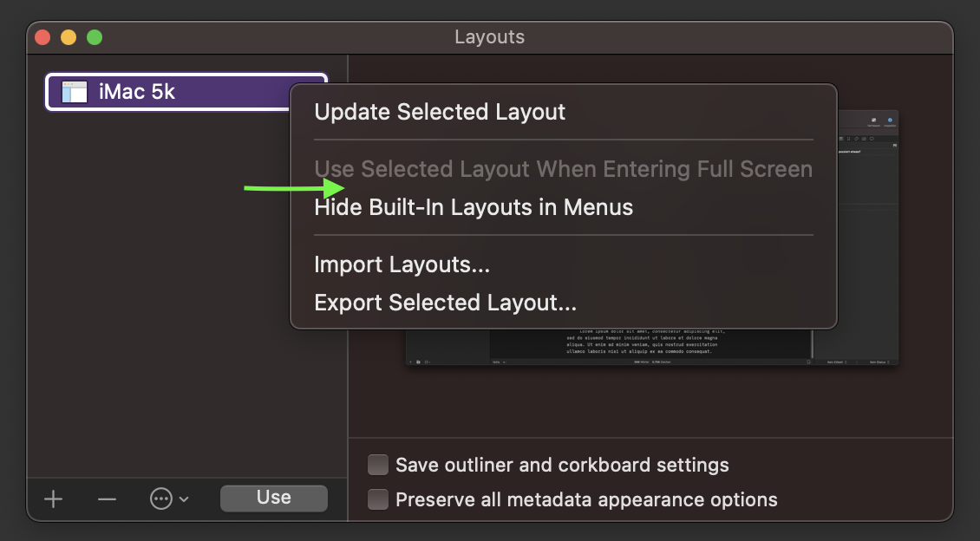Enable Save outliner and corkboard settings
980x541 pixels.
tap(378, 465)
